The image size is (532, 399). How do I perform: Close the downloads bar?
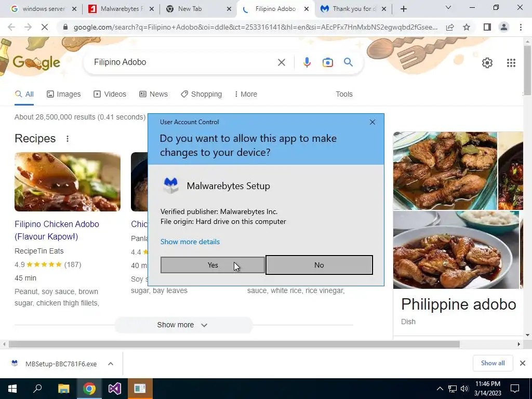(x=523, y=363)
